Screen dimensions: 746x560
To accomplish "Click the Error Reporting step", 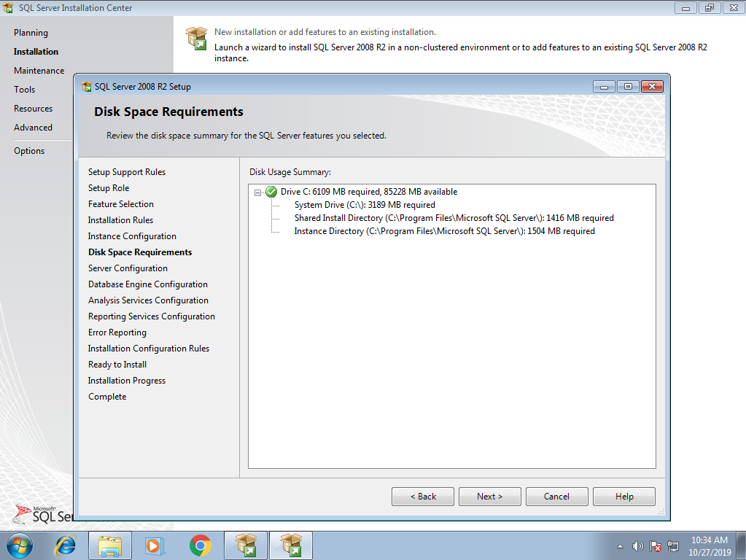I will click(x=117, y=332).
